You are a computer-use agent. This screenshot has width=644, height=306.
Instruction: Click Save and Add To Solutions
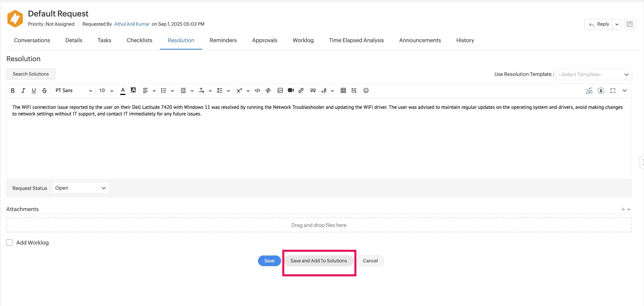tap(319, 261)
